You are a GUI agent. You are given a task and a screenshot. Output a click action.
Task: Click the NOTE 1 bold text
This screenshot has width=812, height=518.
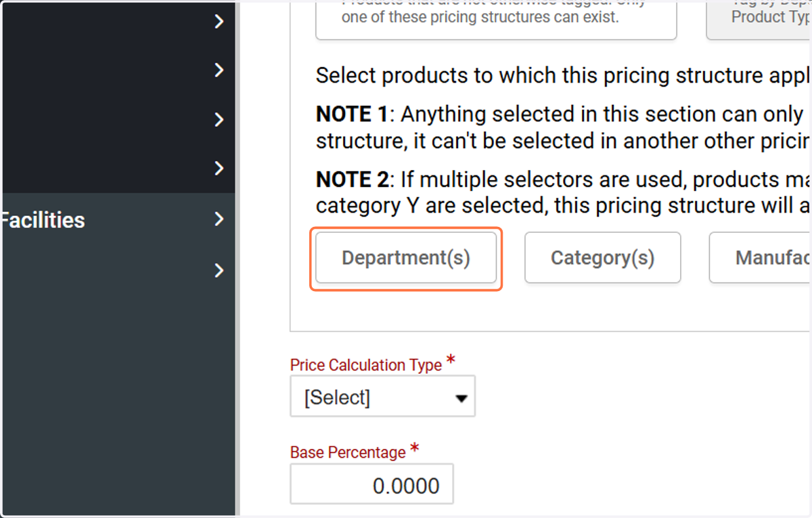coord(352,114)
